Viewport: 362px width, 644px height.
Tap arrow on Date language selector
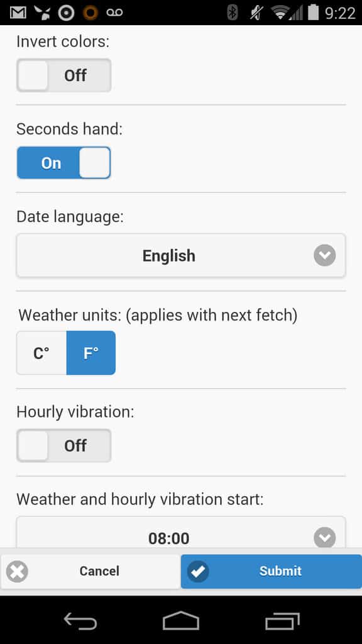click(325, 255)
